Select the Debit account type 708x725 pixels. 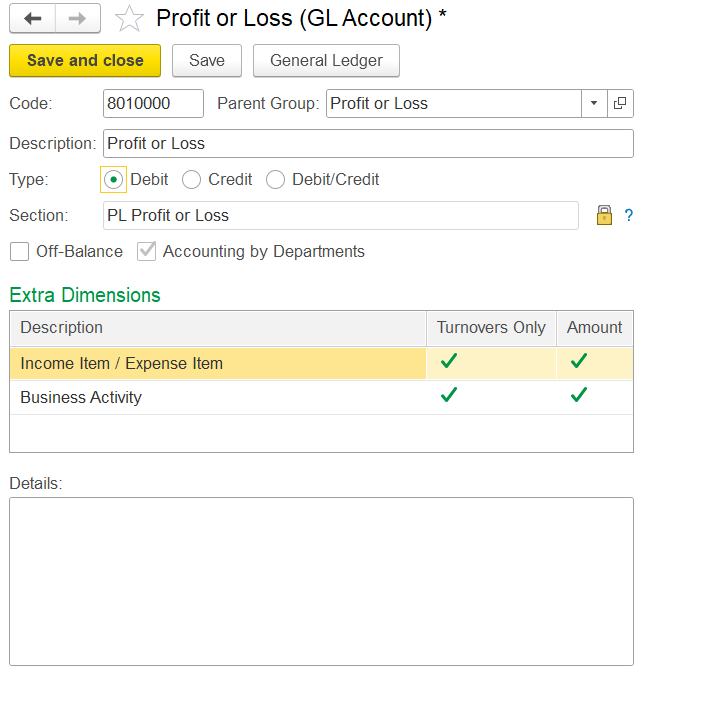[x=113, y=179]
